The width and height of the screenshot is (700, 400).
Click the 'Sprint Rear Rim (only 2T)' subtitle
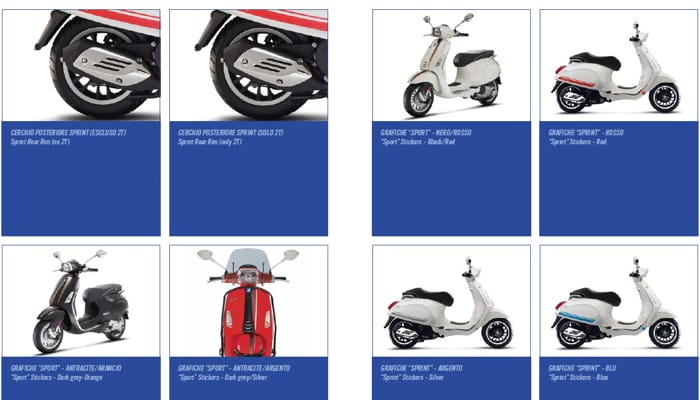pyautogui.click(x=210, y=142)
